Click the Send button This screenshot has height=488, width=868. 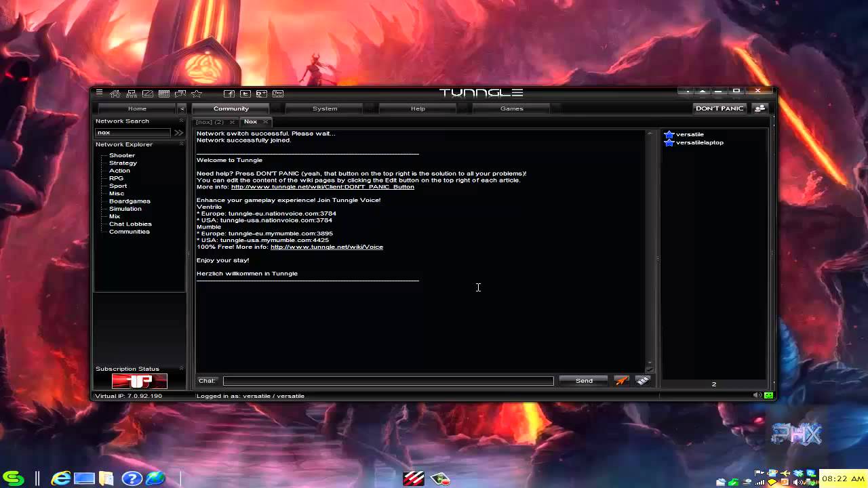coord(584,381)
